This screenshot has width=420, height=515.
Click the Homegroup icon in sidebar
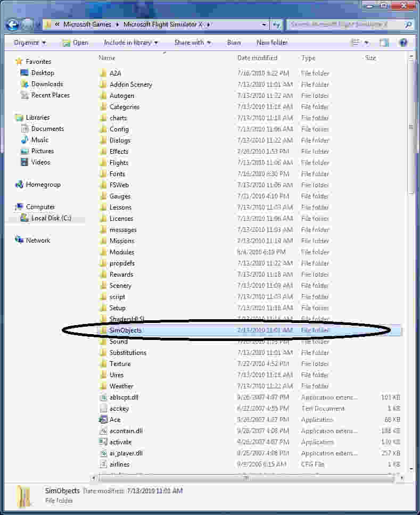point(19,185)
